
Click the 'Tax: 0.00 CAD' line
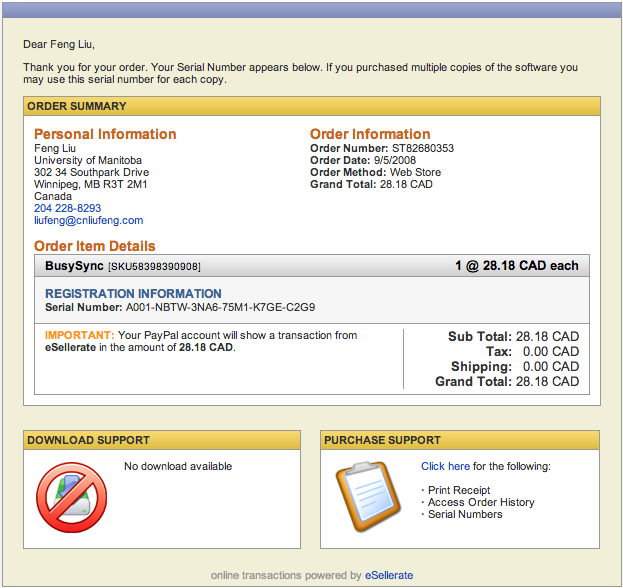532,352
